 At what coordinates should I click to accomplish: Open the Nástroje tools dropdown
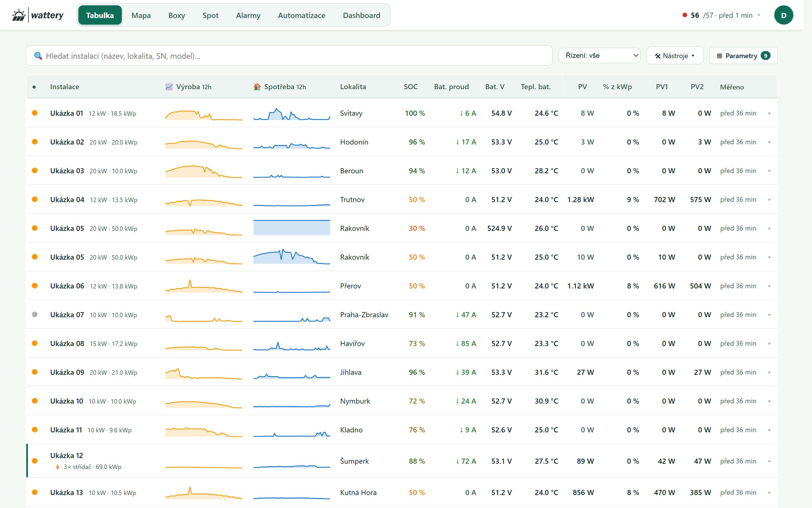(675, 56)
